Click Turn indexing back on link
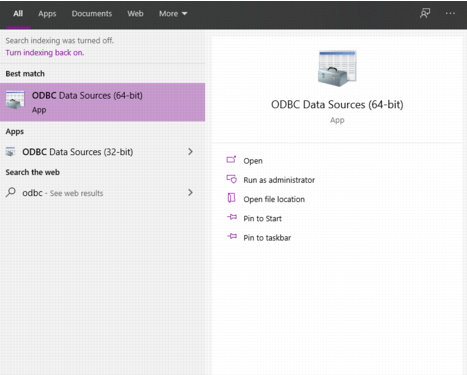 [45, 53]
